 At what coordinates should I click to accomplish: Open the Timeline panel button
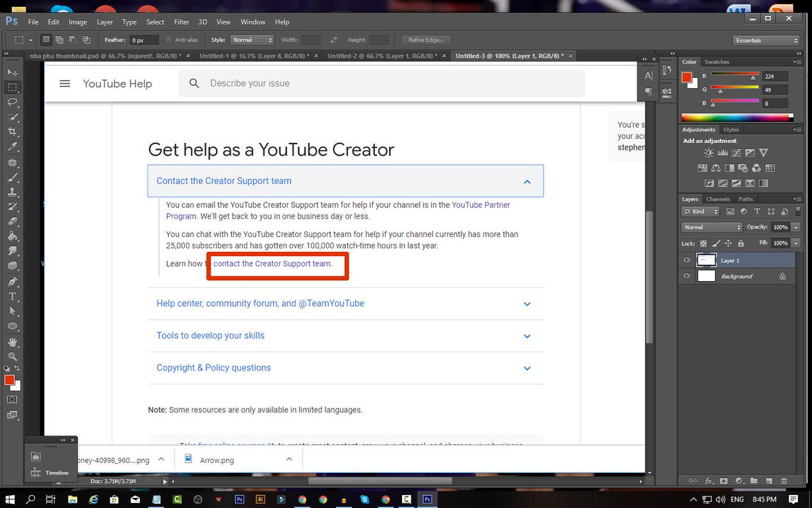point(51,473)
